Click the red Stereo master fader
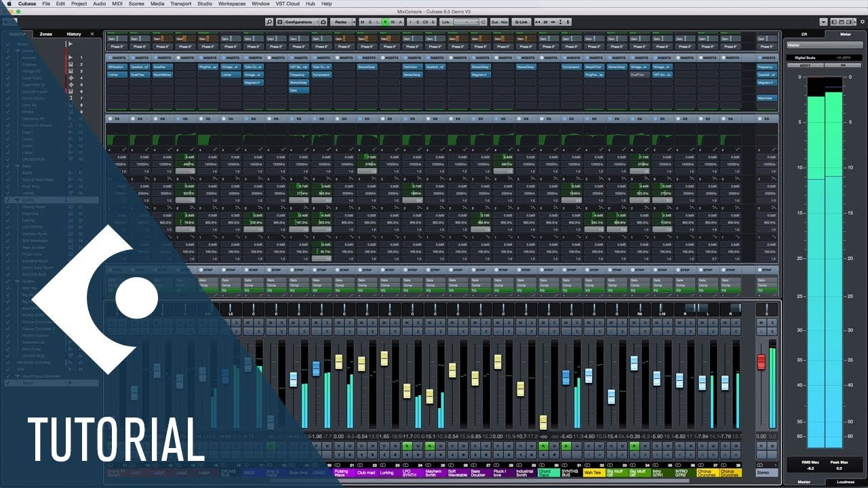The width and height of the screenshot is (868, 488). click(761, 362)
